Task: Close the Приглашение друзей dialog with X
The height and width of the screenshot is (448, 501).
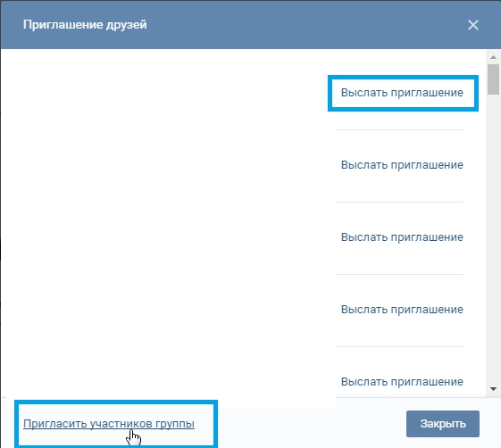Action: coord(473,25)
